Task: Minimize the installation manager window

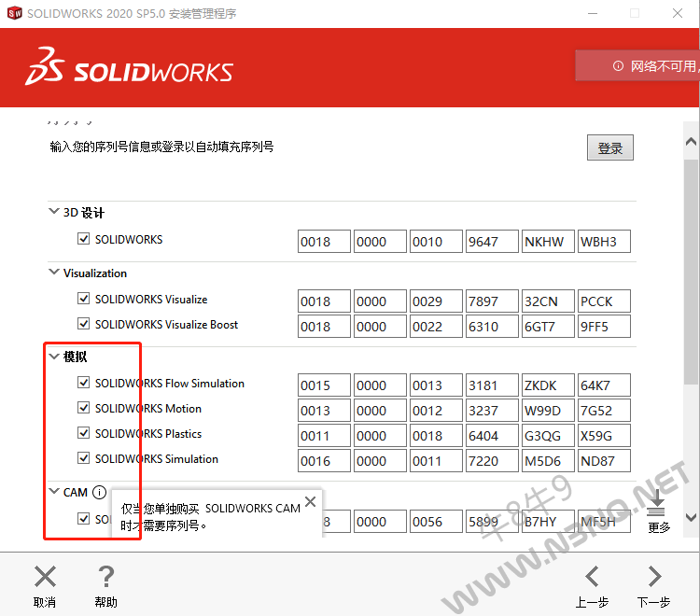Action: click(x=593, y=13)
